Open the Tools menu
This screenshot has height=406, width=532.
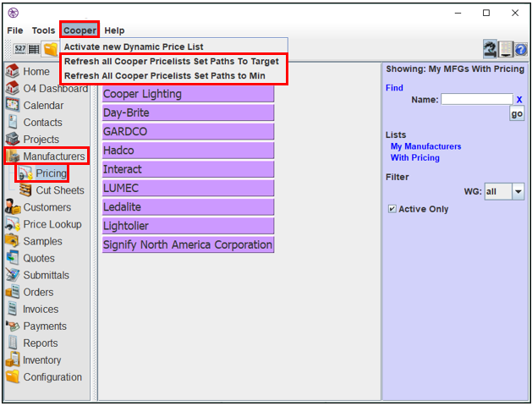pyautogui.click(x=43, y=30)
